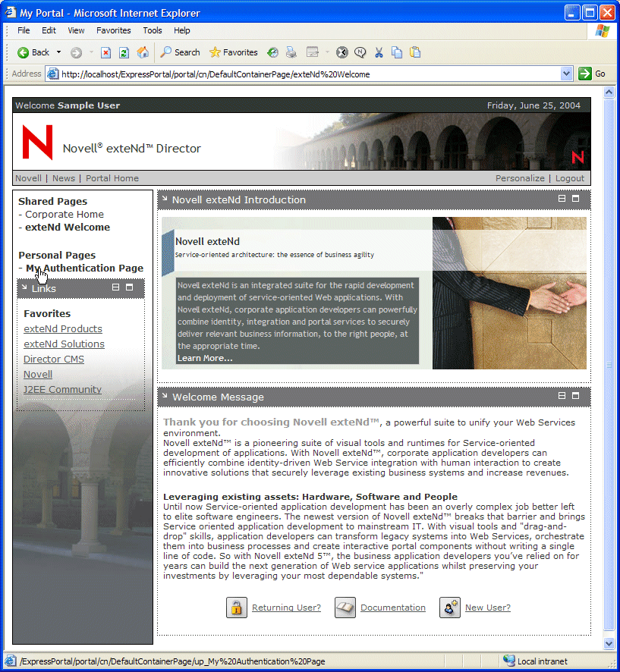Viewport: 620px width, 672px height.
Task: Minimize the Links portlet
Action: pos(116,287)
